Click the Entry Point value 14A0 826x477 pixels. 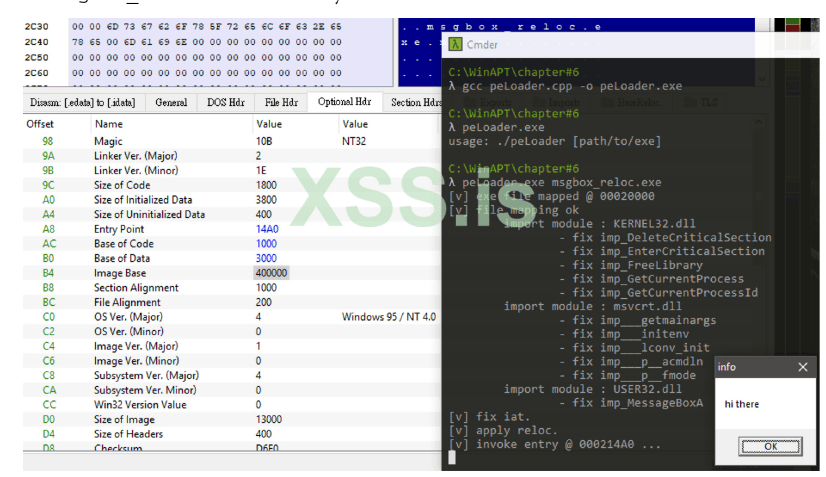[267, 229]
